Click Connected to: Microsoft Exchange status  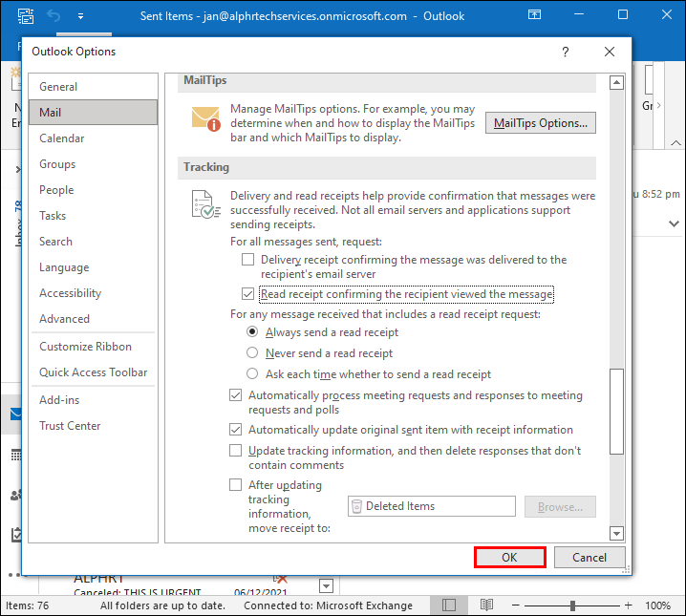coord(328,605)
